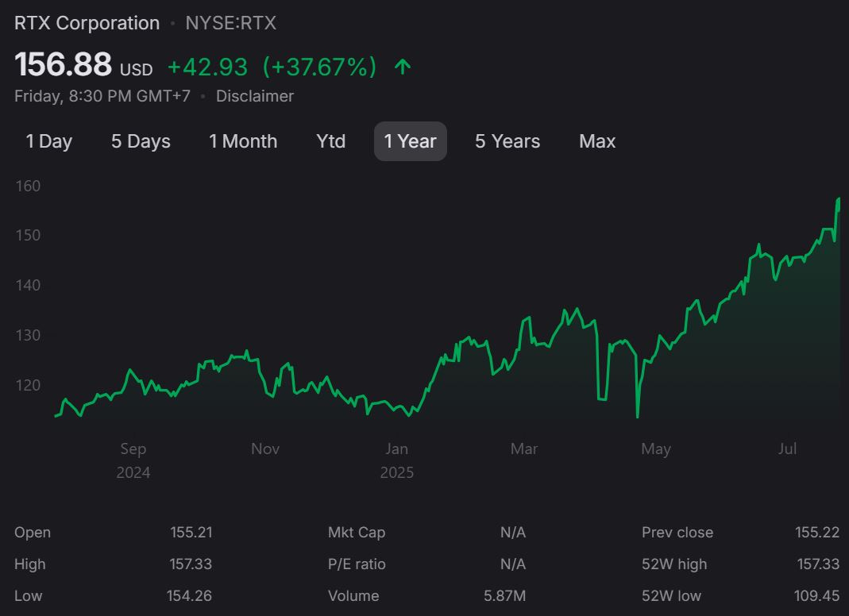
Task: Select the 1 Year tab
Action: click(411, 141)
